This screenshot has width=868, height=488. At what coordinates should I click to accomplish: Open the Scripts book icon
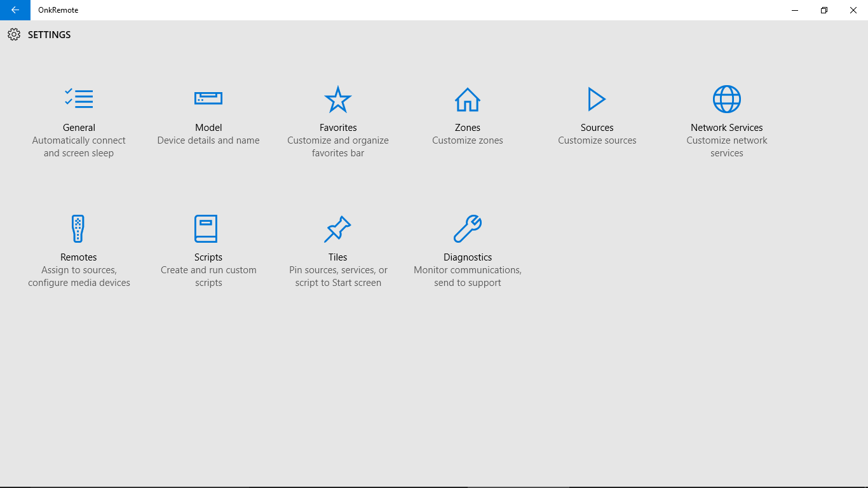coord(206,229)
